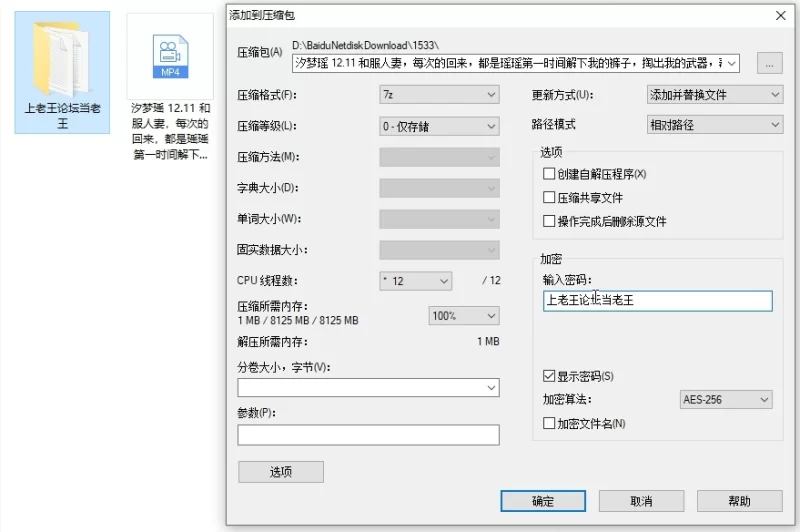Click the path text D:\BaiduNetdiskDownload\1533\
The image size is (800, 532).
(x=365, y=45)
